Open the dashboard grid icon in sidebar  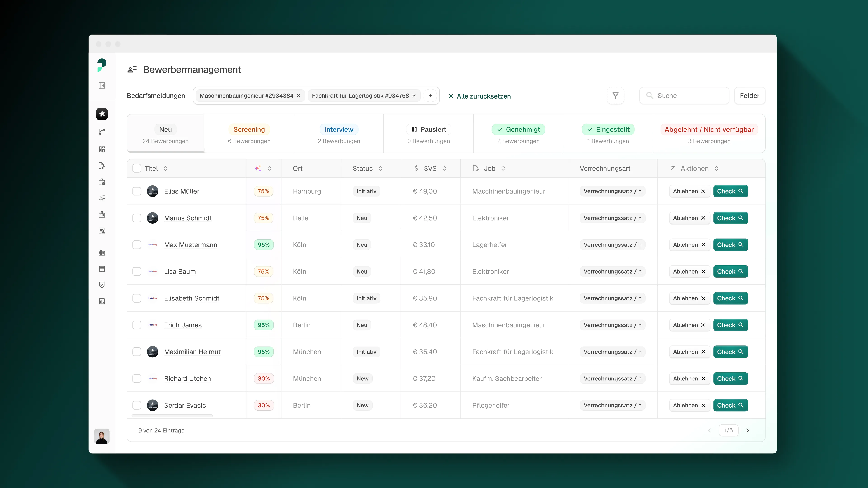pyautogui.click(x=102, y=149)
